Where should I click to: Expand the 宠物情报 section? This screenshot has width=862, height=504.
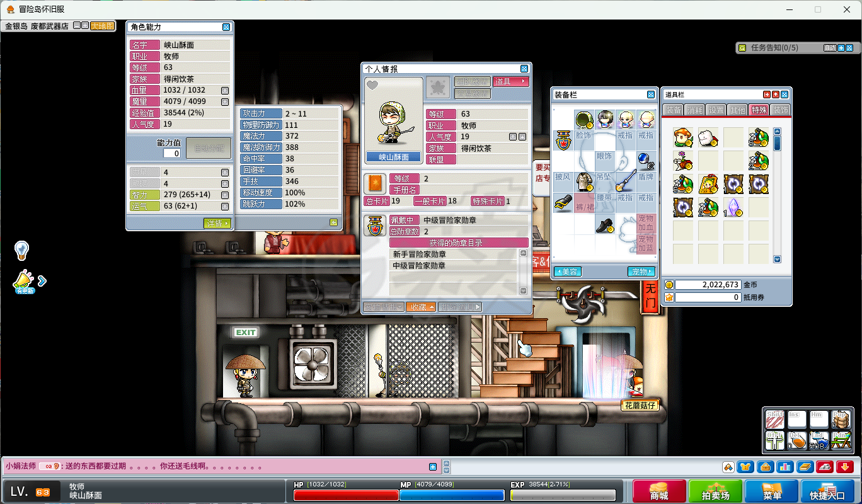tap(384, 307)
